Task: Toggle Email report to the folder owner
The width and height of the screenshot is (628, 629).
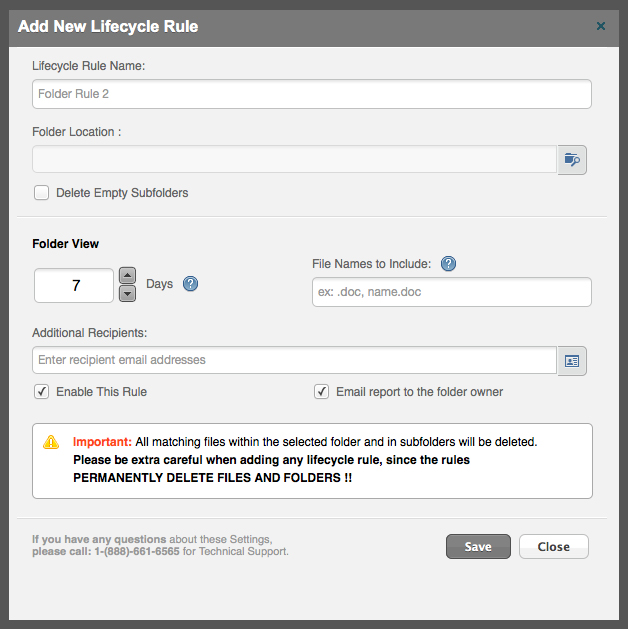Action: click(x=322, y=392)
